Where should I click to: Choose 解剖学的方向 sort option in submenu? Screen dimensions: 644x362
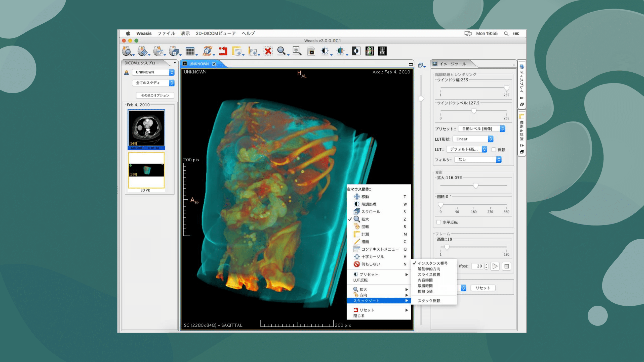pyautogui.click(x=429, y=269)
